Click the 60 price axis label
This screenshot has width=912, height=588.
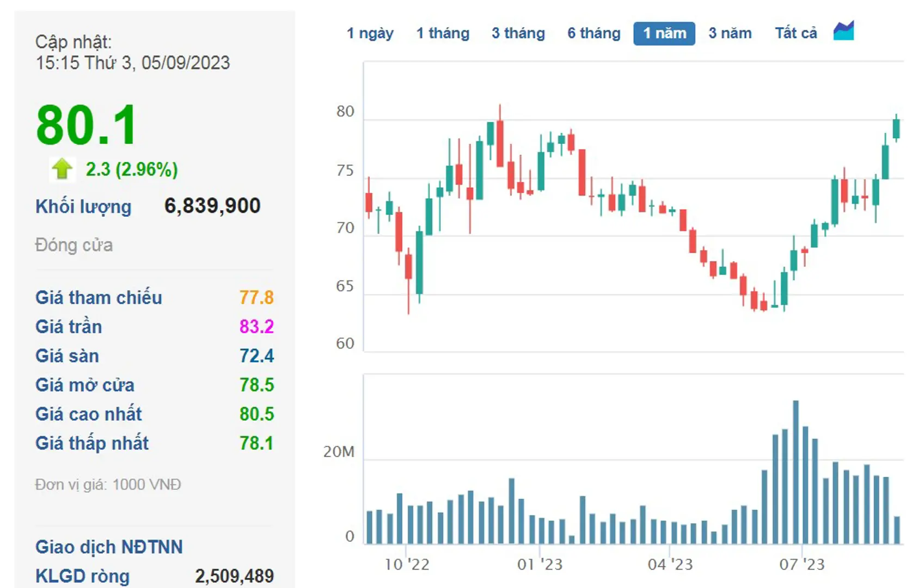[x=345, y=344]
